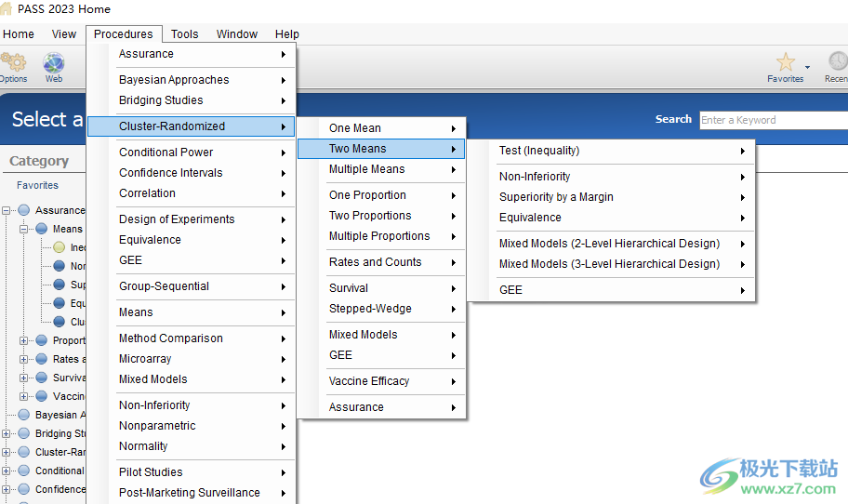Open Bayesian Approaches submenu
848x504 pixels.
coord(191,80)
